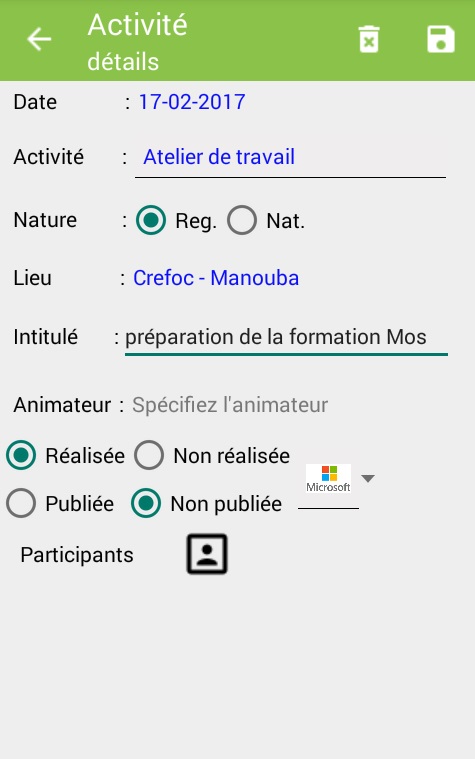Edit the Intitulé text field
Image resolution: width=475 pixels, height=759 pixels.
point(286,338)
